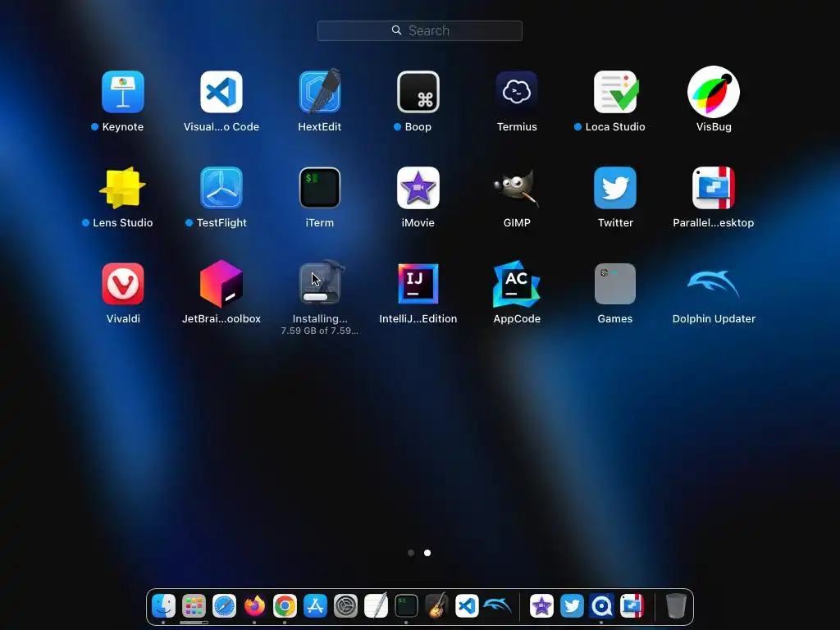Open the VisBug app
Image resolution: width=840 pixels, height=630 pixels.
[714, 92]
